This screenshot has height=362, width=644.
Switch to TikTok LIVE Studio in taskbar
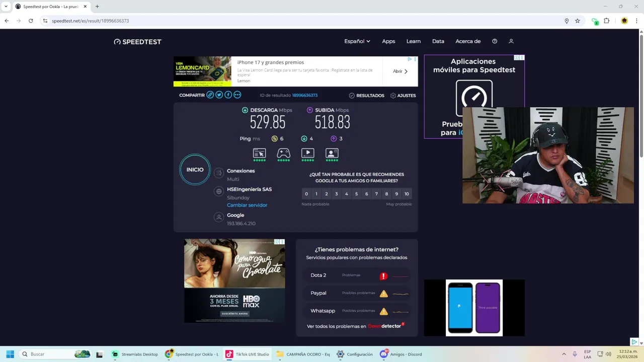click(248, 354)
